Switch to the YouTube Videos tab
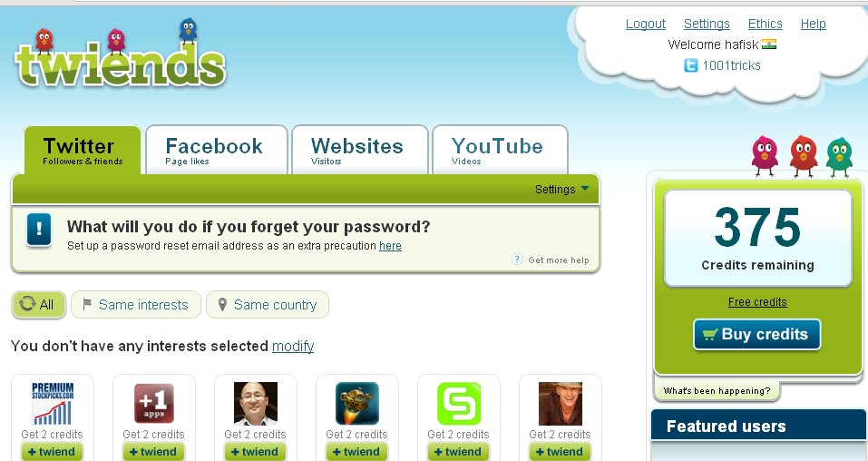The height and width of the screenshot is (461, 868). [501, 150]
